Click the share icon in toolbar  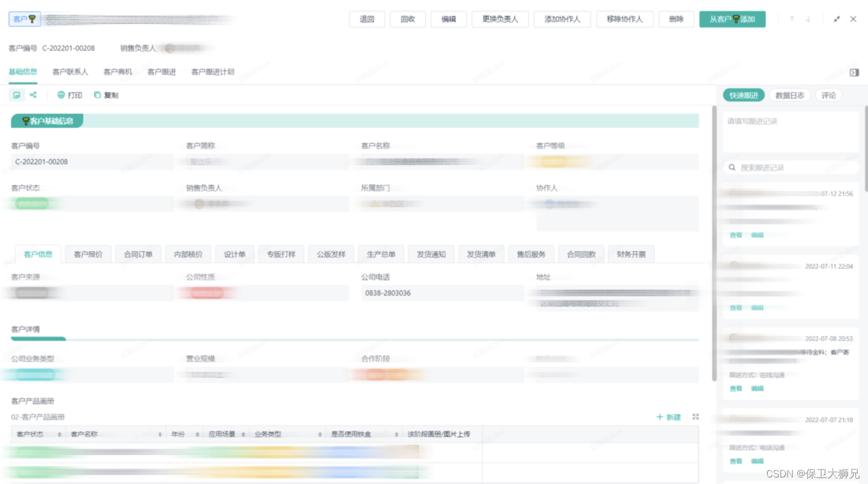pyautogui.click(x=33, y=95)
